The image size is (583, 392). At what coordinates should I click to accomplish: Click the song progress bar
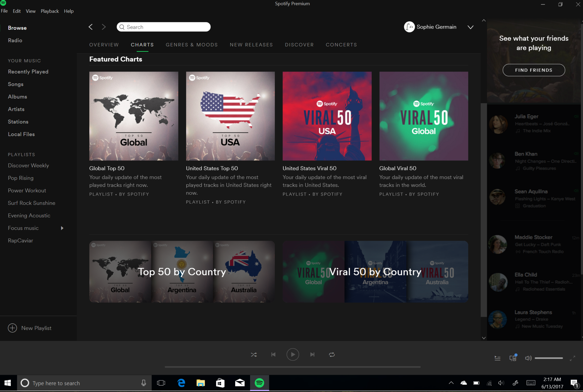coord(293,367)
